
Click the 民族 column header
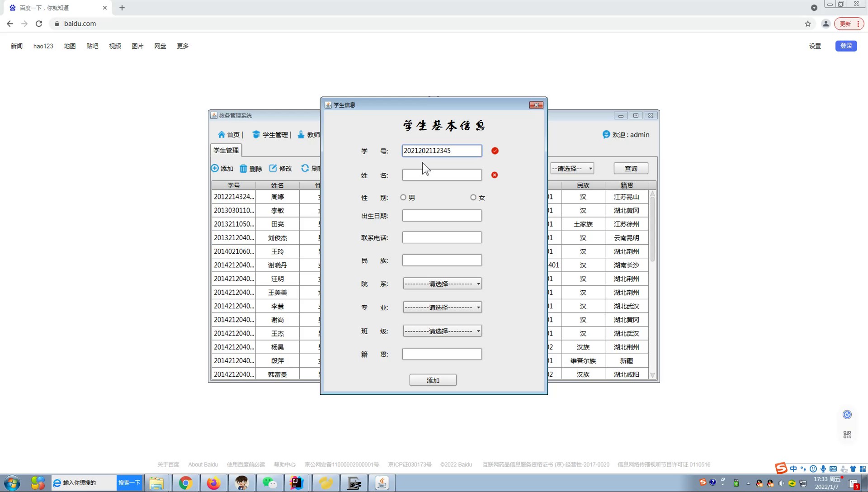583,185
